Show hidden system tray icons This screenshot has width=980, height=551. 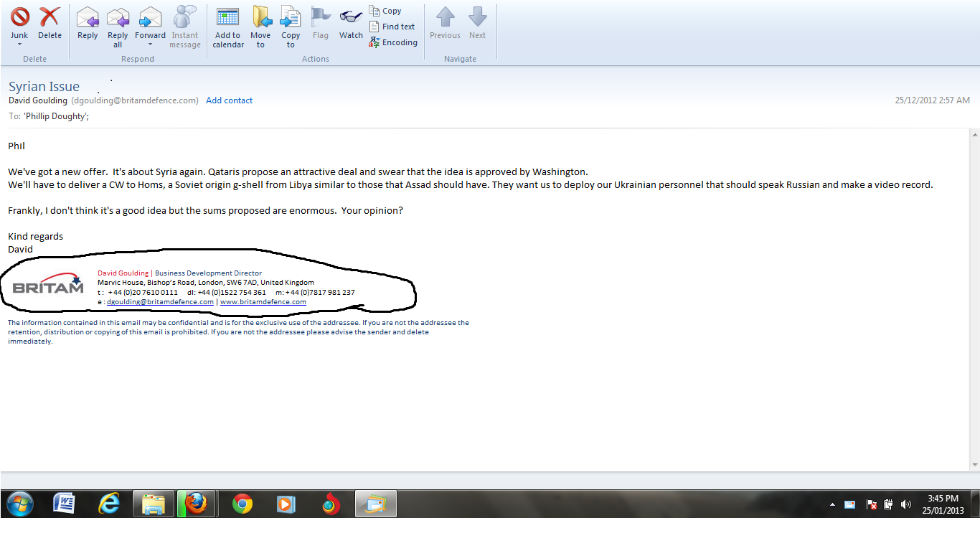[832, 505]
